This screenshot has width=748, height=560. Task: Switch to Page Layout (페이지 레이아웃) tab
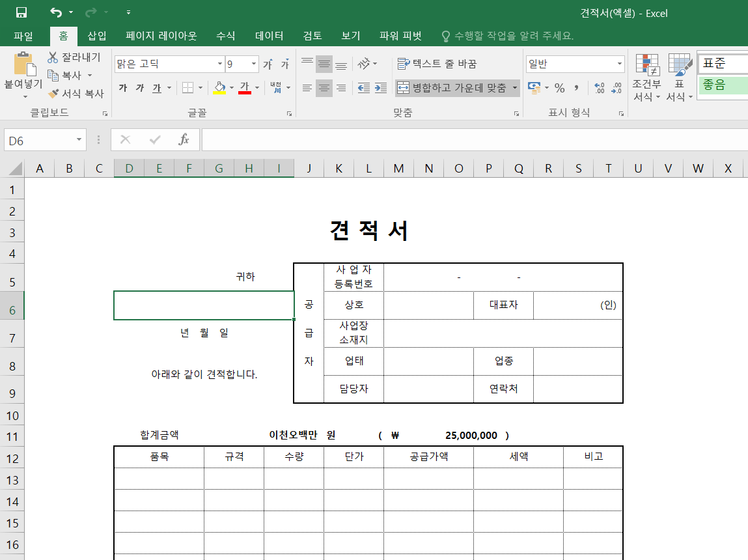coord(161,36)
